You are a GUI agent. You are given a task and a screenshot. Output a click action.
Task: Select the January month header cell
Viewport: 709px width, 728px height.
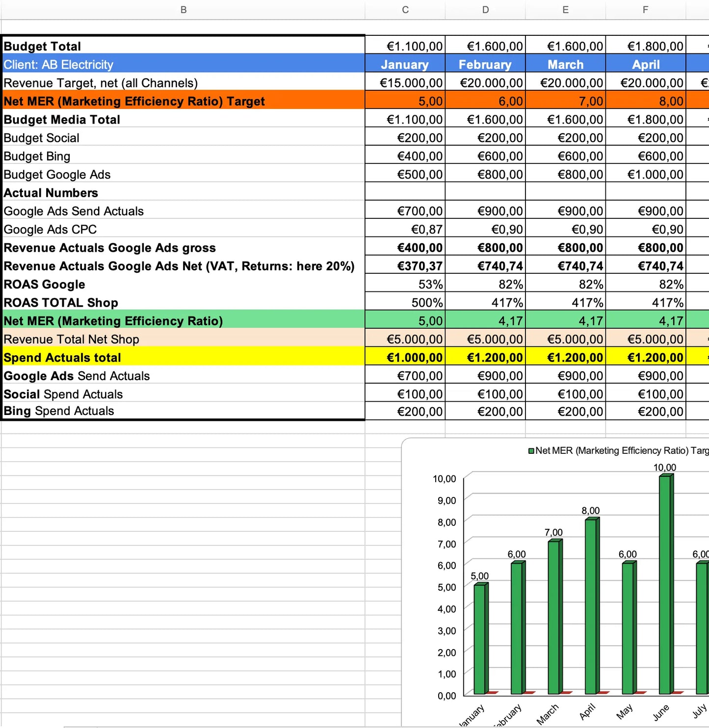coord(405,65)
